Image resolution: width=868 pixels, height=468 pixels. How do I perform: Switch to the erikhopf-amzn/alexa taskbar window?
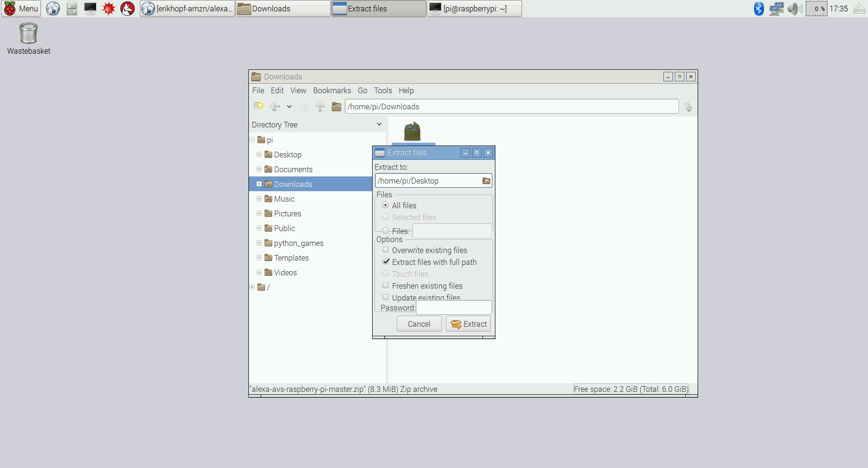(187, 9)
